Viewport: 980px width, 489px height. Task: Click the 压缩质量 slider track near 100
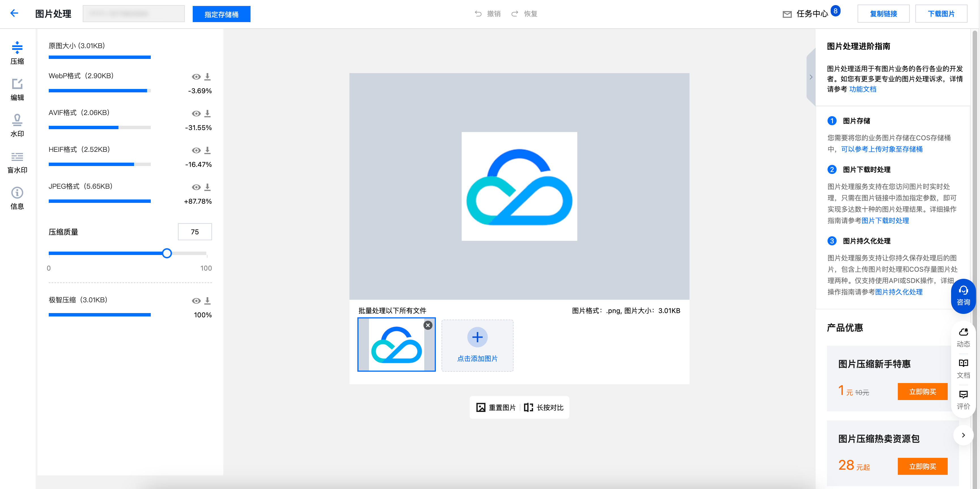pos(203,253)
